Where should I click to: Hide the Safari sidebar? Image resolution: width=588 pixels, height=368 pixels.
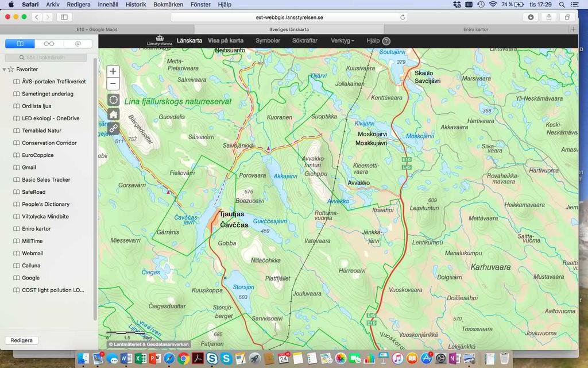point(64,17)
